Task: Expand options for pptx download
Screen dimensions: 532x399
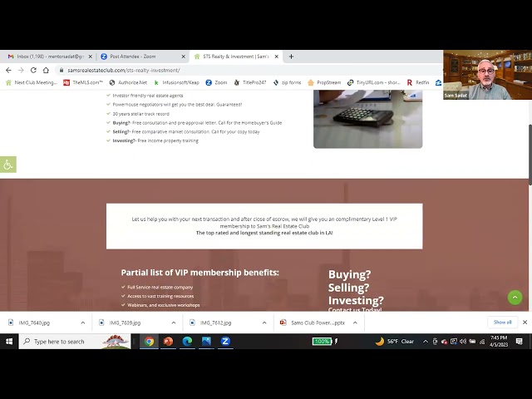Action: tap(355, 323)
